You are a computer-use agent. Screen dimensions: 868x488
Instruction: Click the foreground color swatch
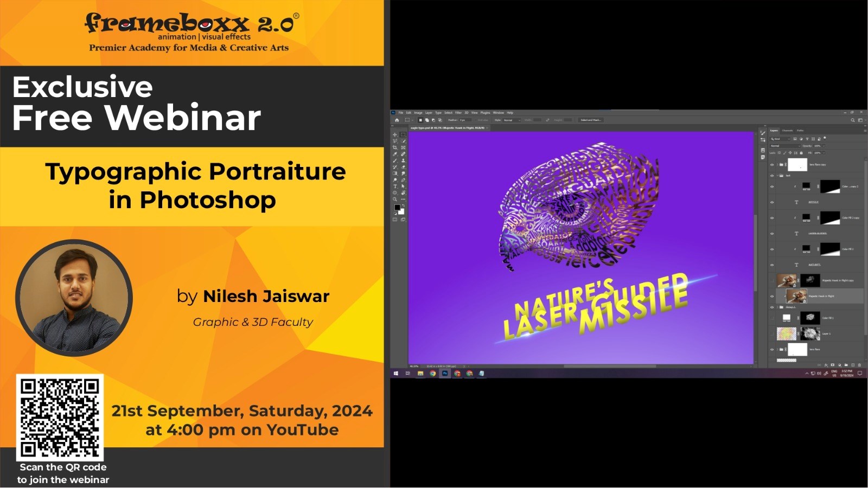397,208
